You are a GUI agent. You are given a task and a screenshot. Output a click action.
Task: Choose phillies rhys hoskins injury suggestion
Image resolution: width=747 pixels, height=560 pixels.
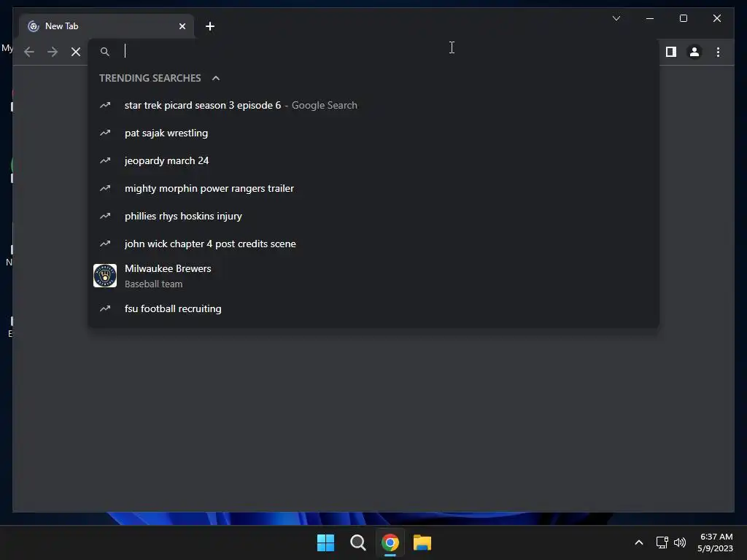(x=373, y=216)
